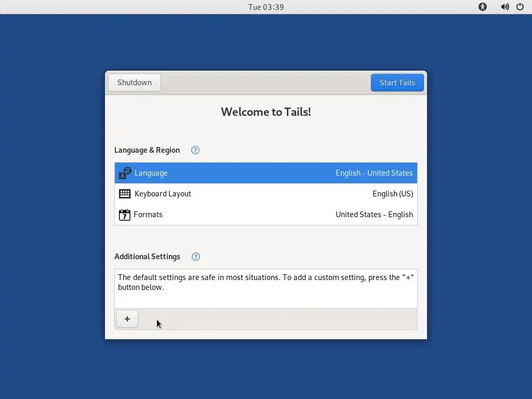
Task: Open accessibility menu in top bar
Action: point(483,7)
